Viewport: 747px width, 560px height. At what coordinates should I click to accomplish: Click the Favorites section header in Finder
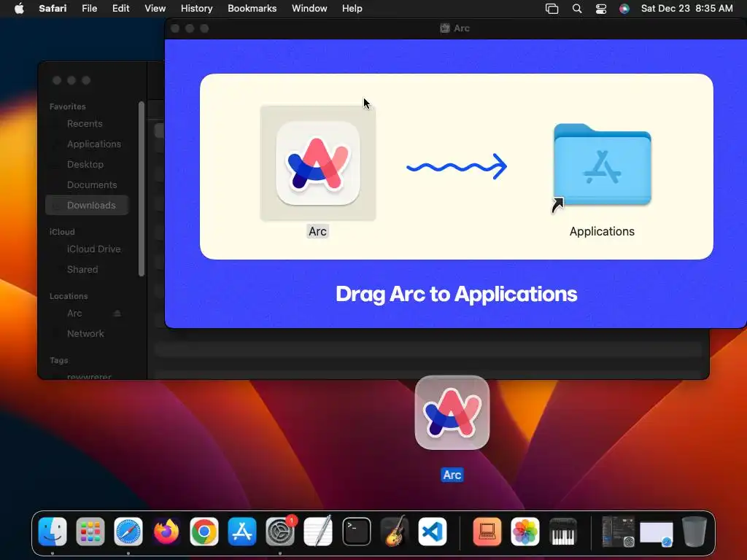coord(68,106)
